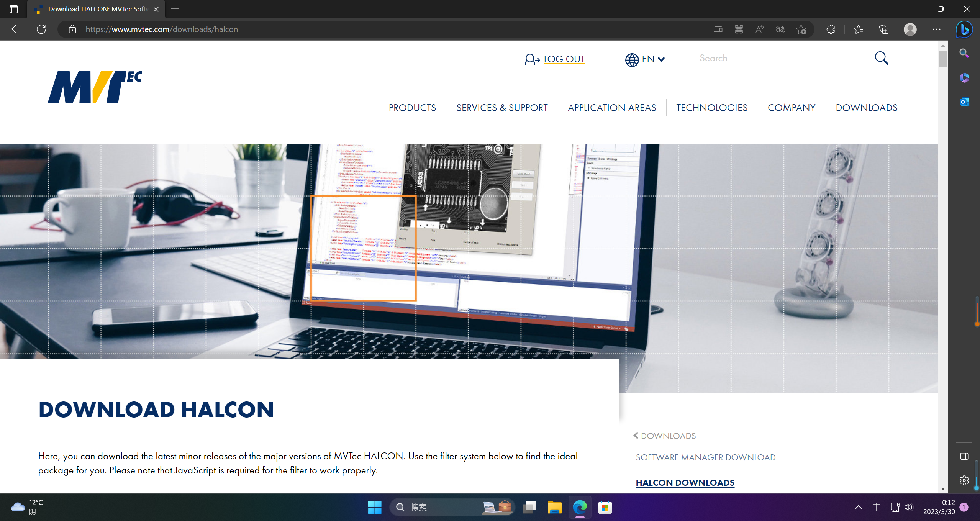
Task: Switch to the TECHNOLOGIES menu item
Action: (x=711, y=108)
